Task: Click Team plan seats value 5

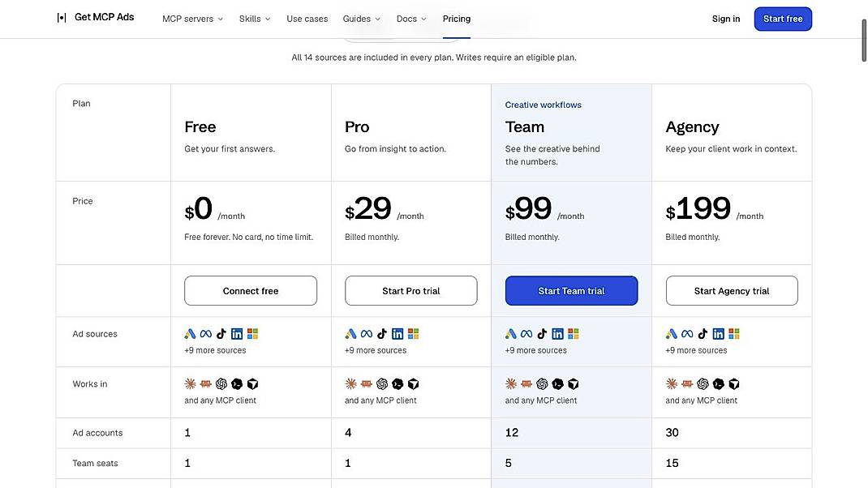Action: tap(508, 463)
